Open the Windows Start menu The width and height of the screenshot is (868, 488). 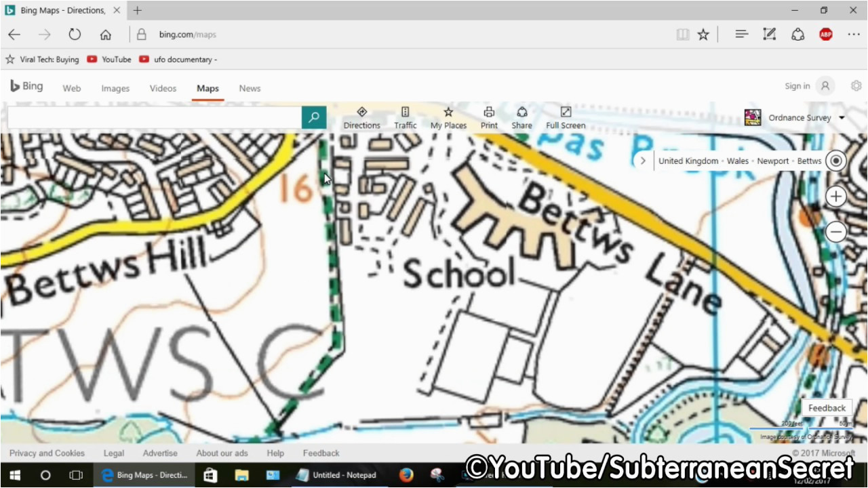14,475
